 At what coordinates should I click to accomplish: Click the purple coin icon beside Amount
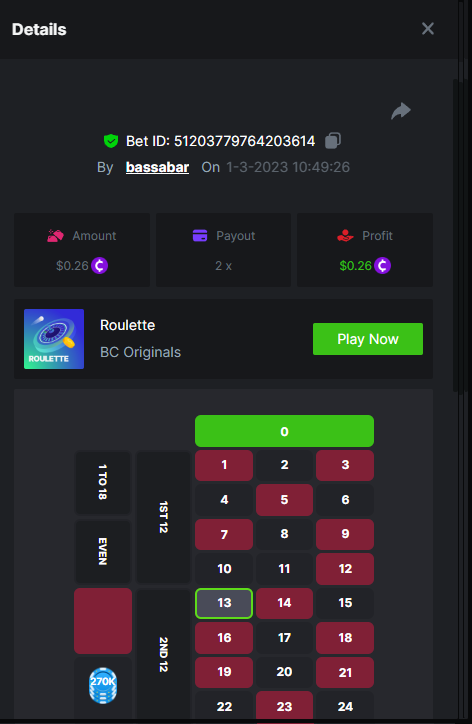(99, 265)
